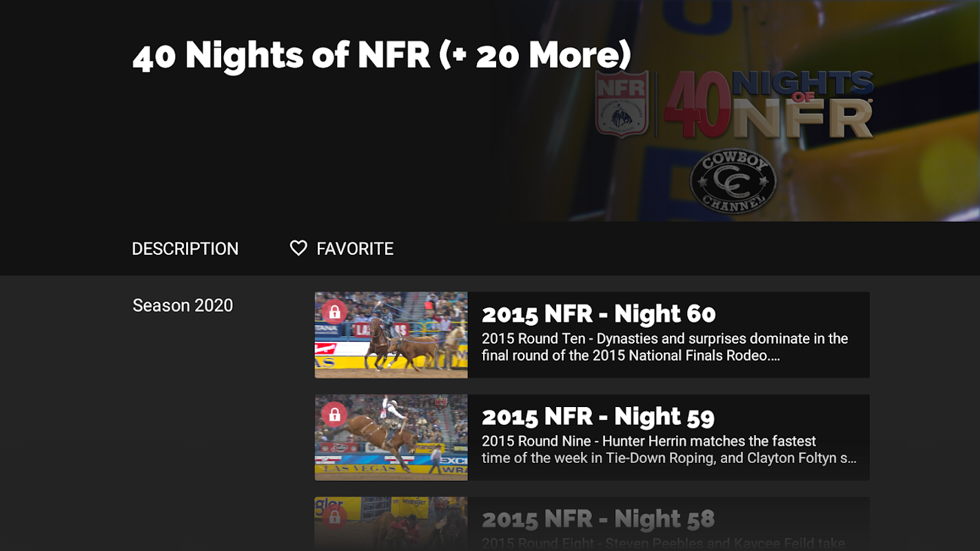Select Season 2020

183,305
